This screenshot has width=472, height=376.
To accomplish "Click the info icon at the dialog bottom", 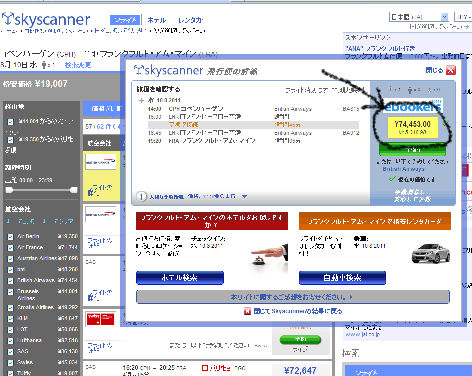I will (x=141, y=196).
